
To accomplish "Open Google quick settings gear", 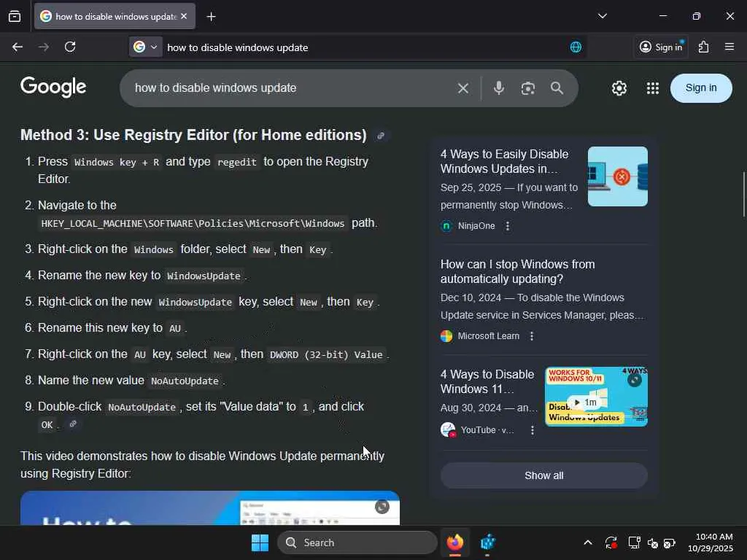I will (x=619, y=88).
